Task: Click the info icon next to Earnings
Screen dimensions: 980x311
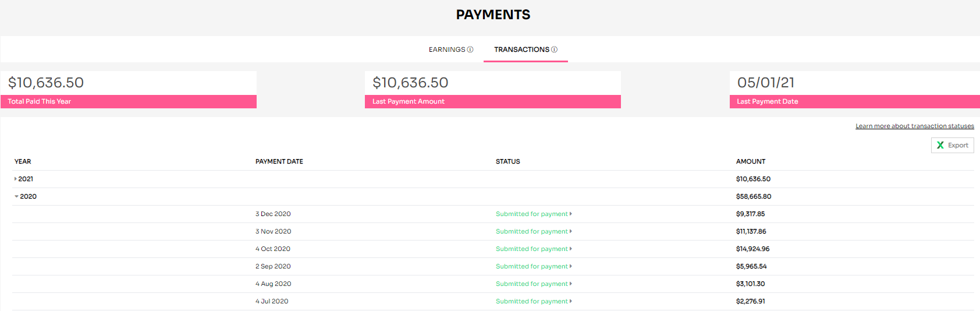Action: coord(470,50)
